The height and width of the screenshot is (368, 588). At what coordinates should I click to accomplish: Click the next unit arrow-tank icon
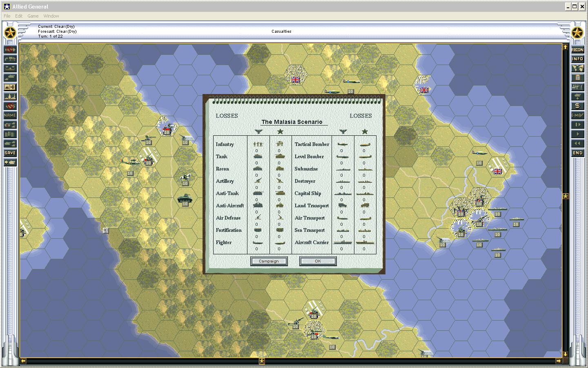[x=10, y=162]
